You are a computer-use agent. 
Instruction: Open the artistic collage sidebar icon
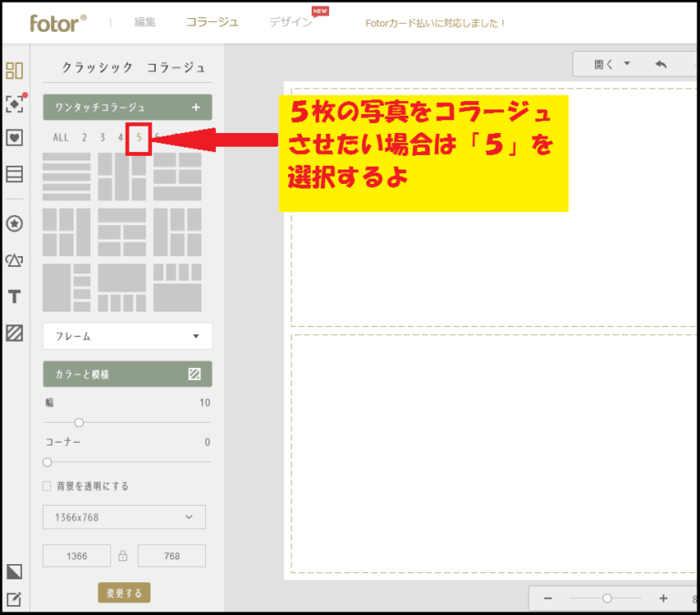pos(15,104)
